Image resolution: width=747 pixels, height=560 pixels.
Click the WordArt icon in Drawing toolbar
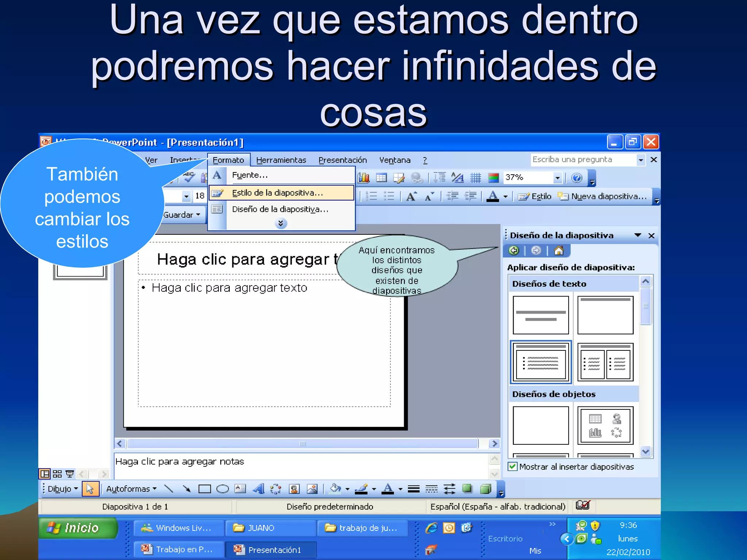click(x=258, y=489)
